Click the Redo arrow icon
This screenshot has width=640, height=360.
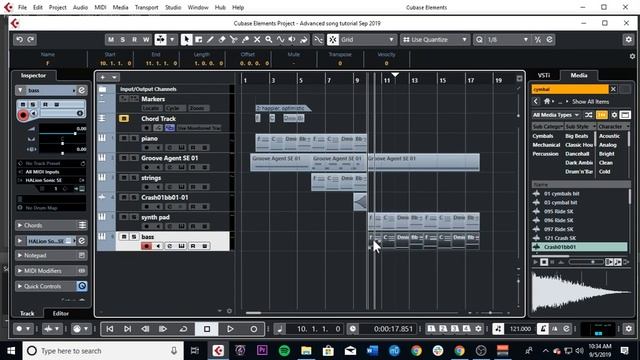[x=31, y=40]
